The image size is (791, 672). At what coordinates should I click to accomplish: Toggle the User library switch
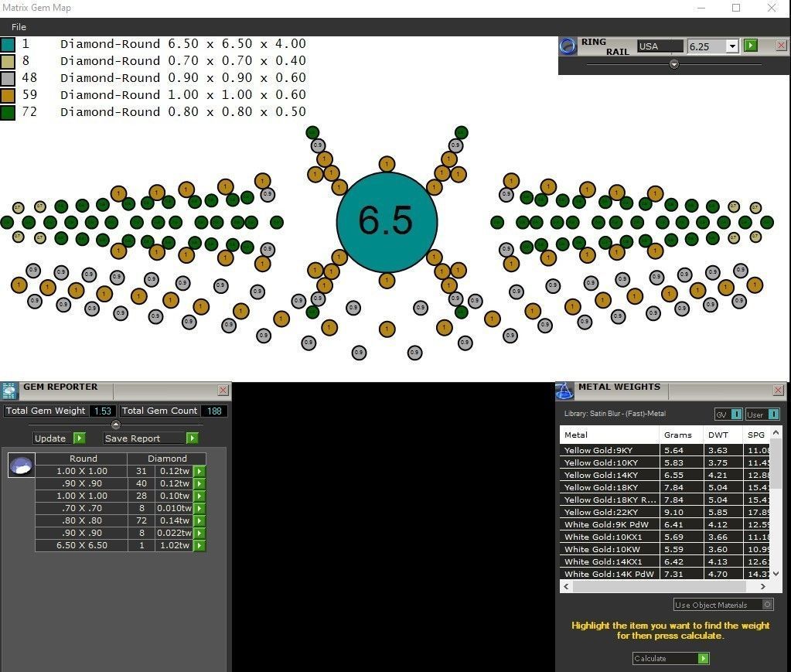(762, 414)
